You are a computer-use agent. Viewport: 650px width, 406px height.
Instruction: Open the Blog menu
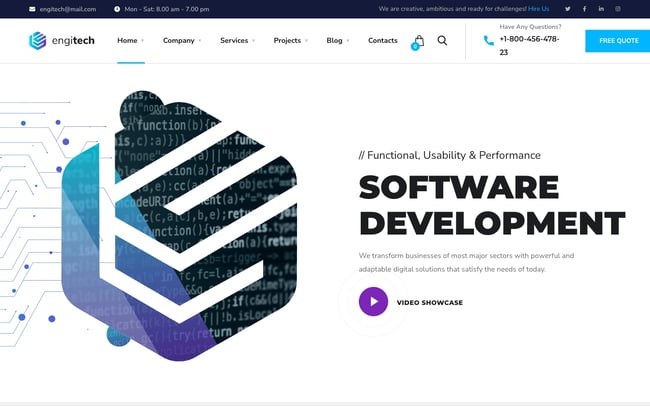(x=337, y=41)
